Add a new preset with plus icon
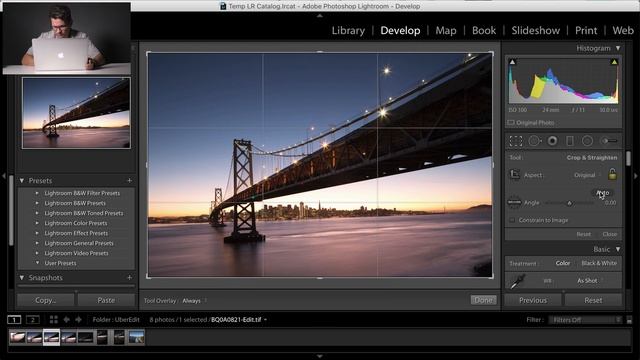The width and height of the screenshot is (640, 360). (x=129, y=180)
